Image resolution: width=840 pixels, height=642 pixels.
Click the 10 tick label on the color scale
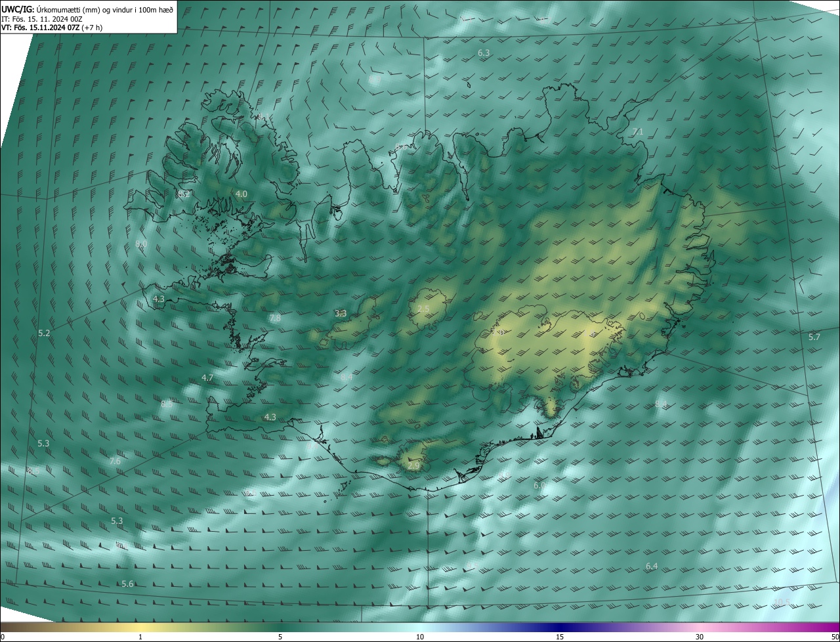(420, 637)
